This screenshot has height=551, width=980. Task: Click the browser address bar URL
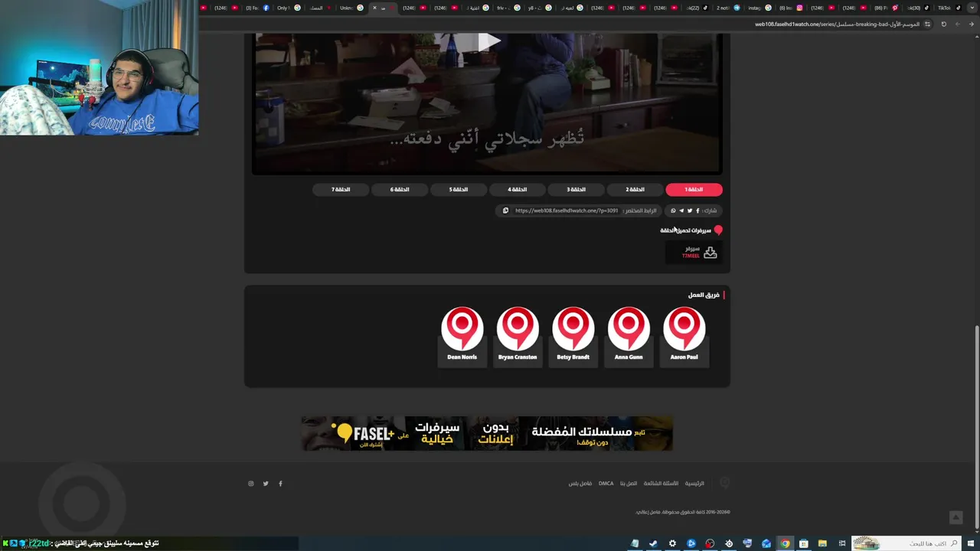point(837,24)
